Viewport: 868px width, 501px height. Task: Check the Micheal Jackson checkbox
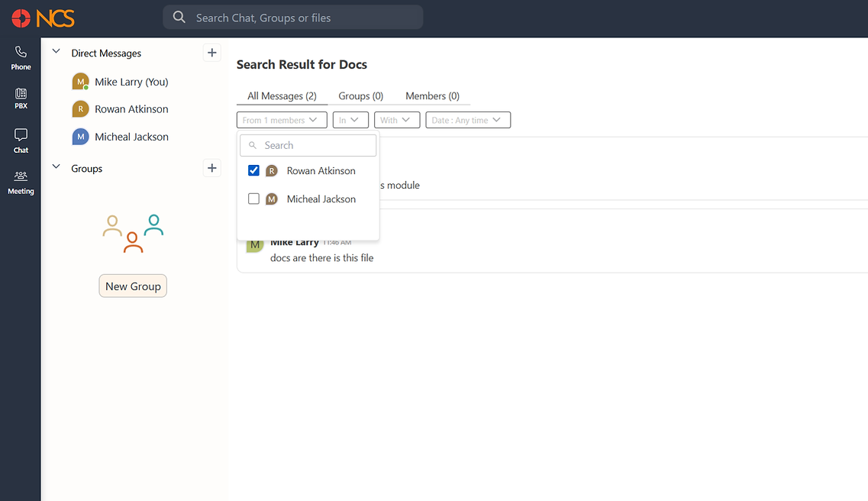click(x=253, y=199)
